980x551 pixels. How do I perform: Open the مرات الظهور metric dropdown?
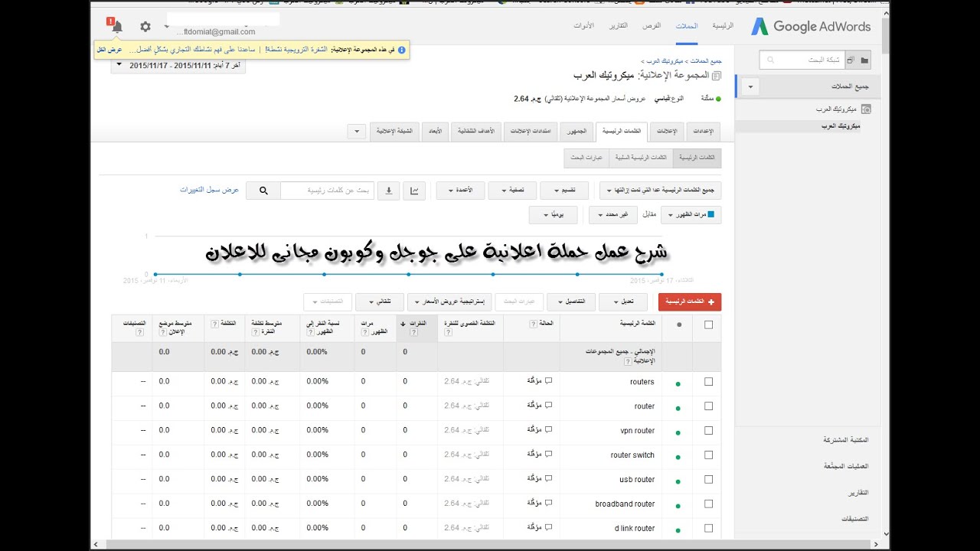point(691,215)
